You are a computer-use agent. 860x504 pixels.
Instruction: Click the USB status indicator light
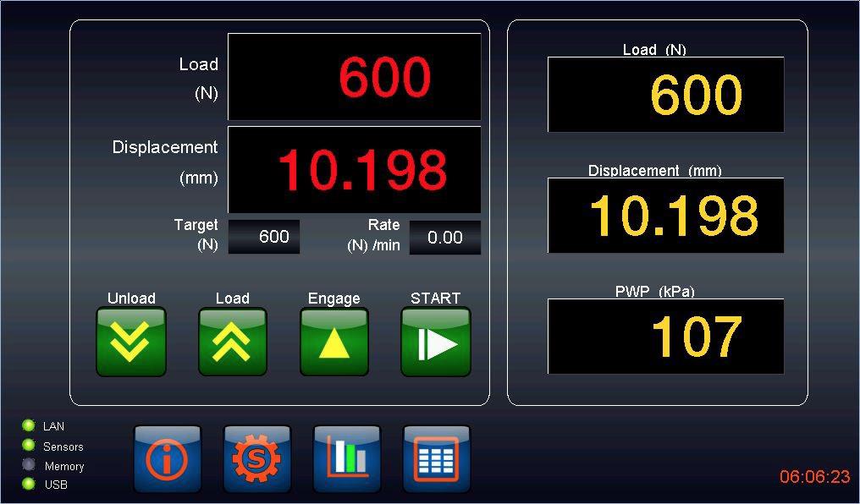(x=29, y=485)
